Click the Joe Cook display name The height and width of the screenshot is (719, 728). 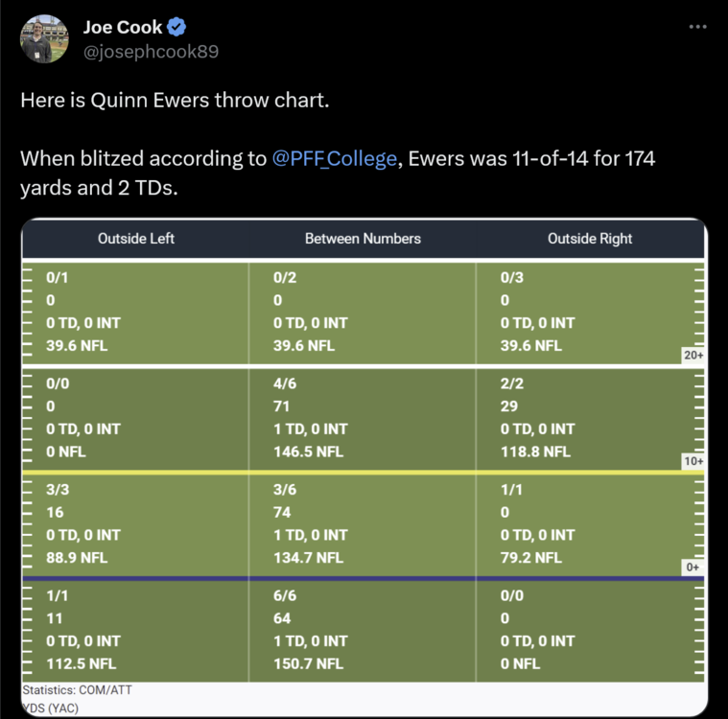point(122,27)
